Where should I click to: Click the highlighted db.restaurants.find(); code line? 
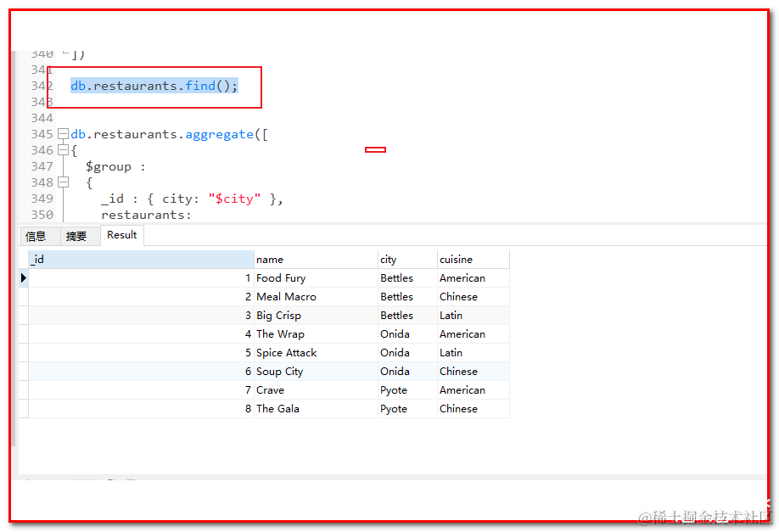154,86
